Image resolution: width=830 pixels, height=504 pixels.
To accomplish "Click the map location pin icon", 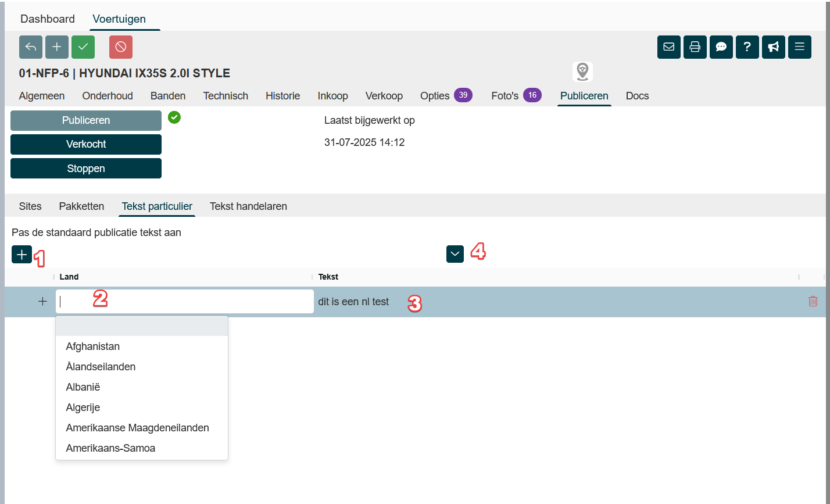I will [x=582, y=72].
